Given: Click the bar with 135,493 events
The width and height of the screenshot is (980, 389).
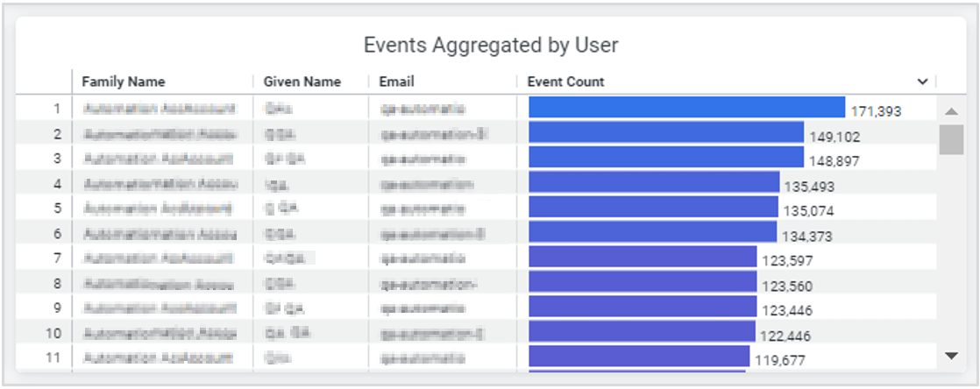Looking at the screenshot, I should point(654,182).
